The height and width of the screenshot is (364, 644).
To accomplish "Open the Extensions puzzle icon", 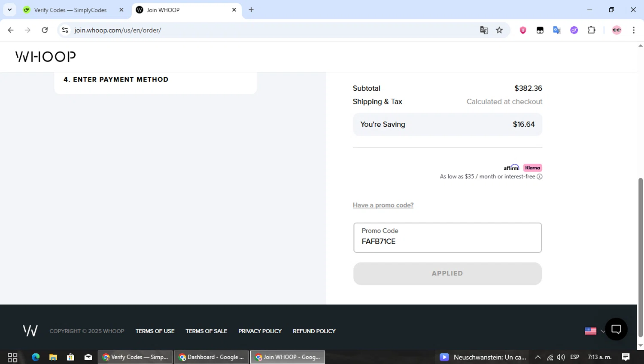I will 591,30.
